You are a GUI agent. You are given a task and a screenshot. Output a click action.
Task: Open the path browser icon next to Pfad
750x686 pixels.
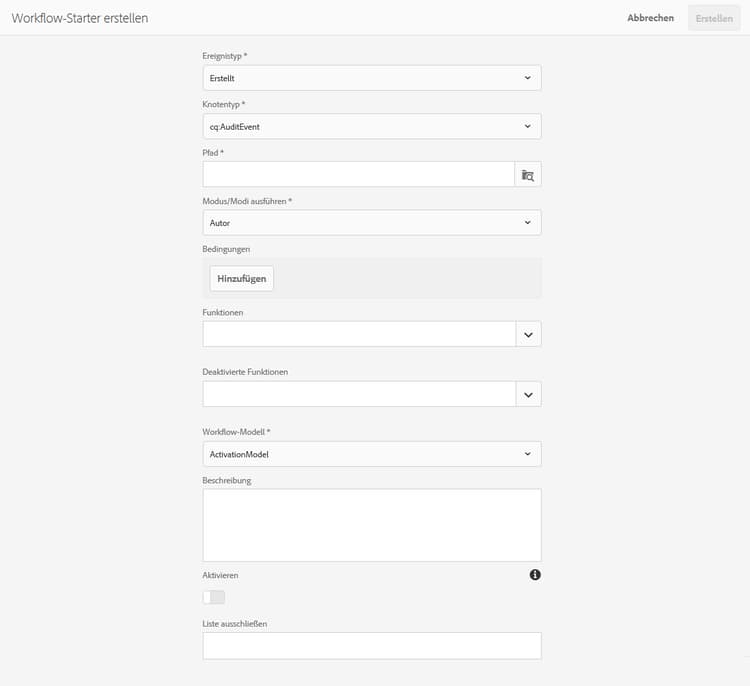tap(528, 175)
